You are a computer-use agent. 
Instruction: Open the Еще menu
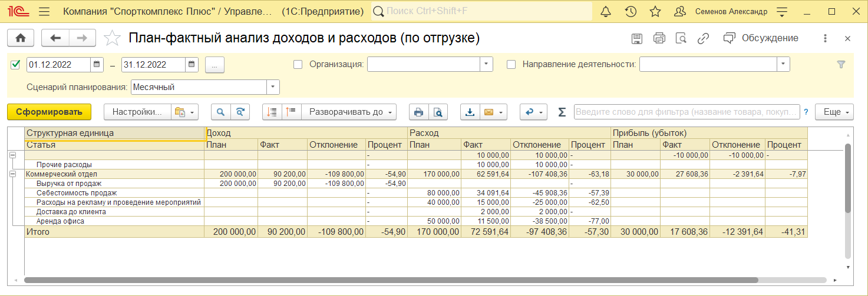pos(834,112)
